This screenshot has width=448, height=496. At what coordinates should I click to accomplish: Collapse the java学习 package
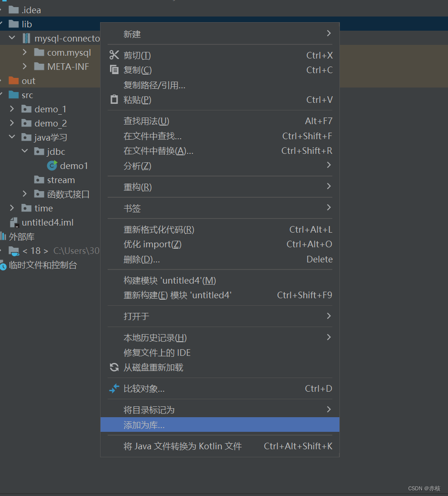pyautogui.click(x=12, y=137)
